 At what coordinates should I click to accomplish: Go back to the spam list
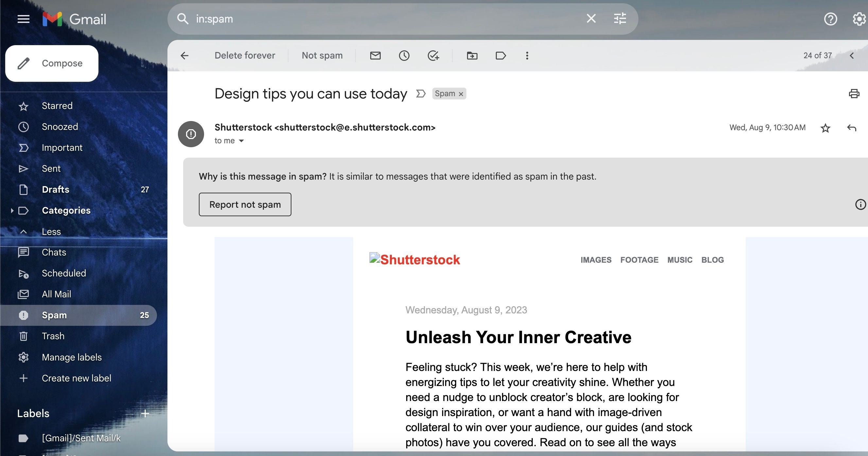tap(184, 55)
